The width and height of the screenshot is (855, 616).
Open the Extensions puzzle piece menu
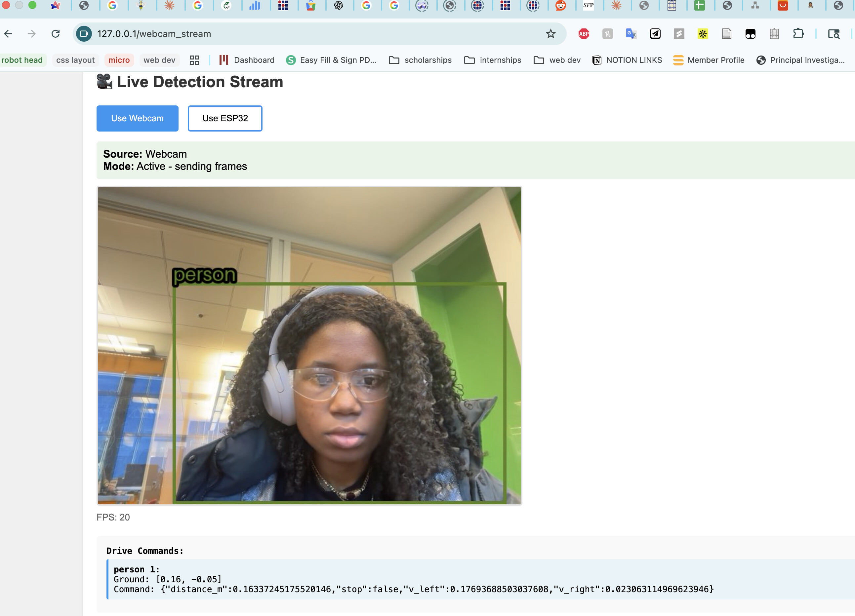(798, 34)
